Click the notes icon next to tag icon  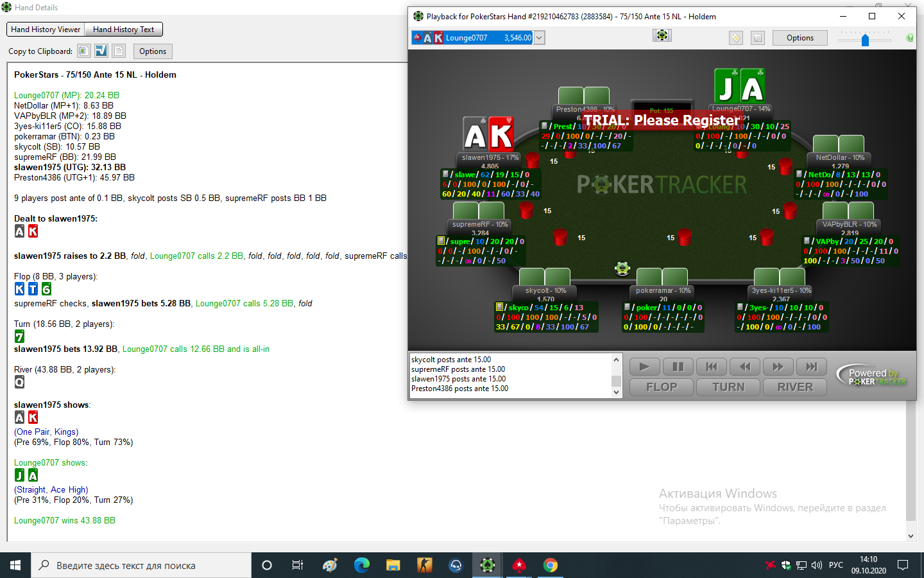pos(758,38)
